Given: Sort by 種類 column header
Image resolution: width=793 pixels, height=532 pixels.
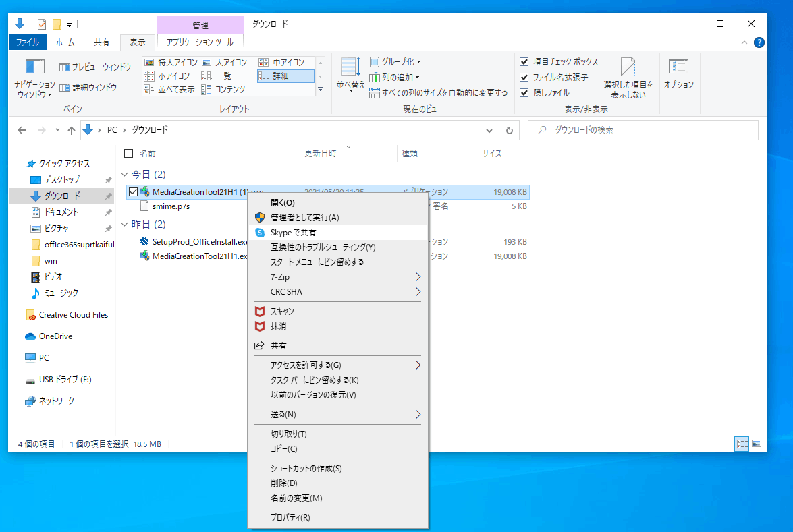Looking at the screenshot, I should pyautogui.click(x=437, y=153).
